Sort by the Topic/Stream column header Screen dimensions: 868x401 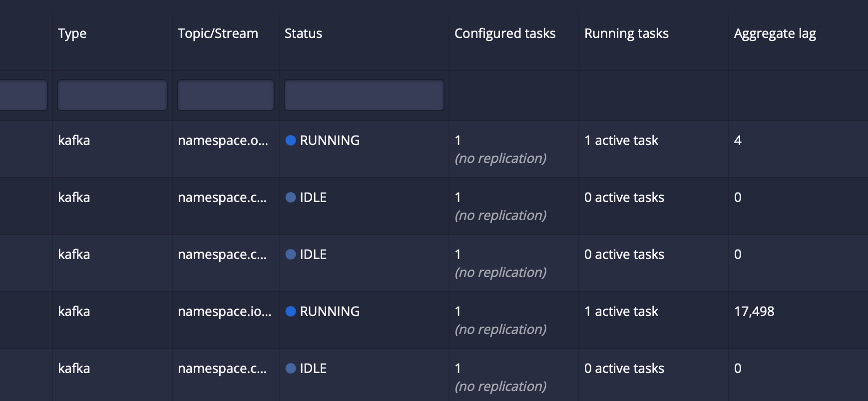pos(218,33)
